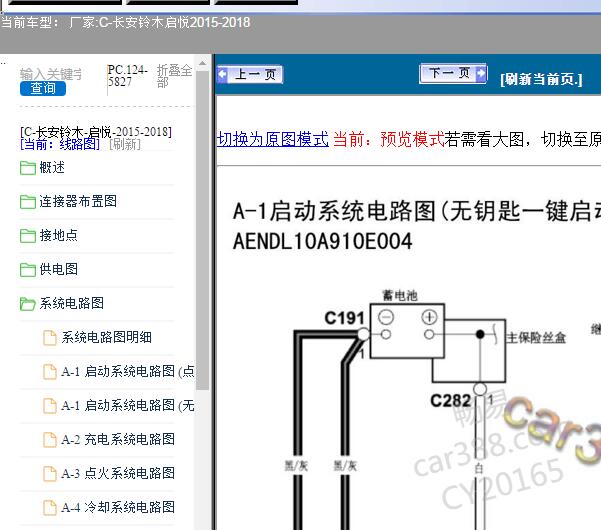
Task: Click the 查询 search button
Action: coord(43,88)
